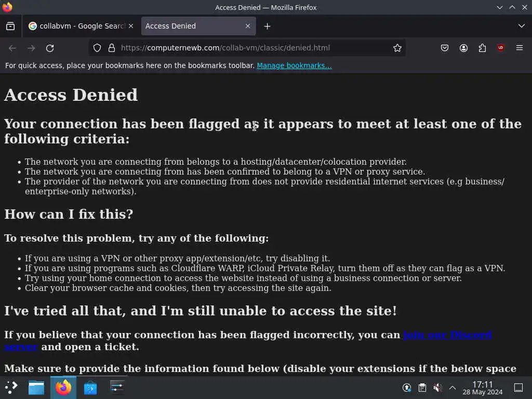
Task: Click the How can I fix this? heading
Action: (69, 214)
